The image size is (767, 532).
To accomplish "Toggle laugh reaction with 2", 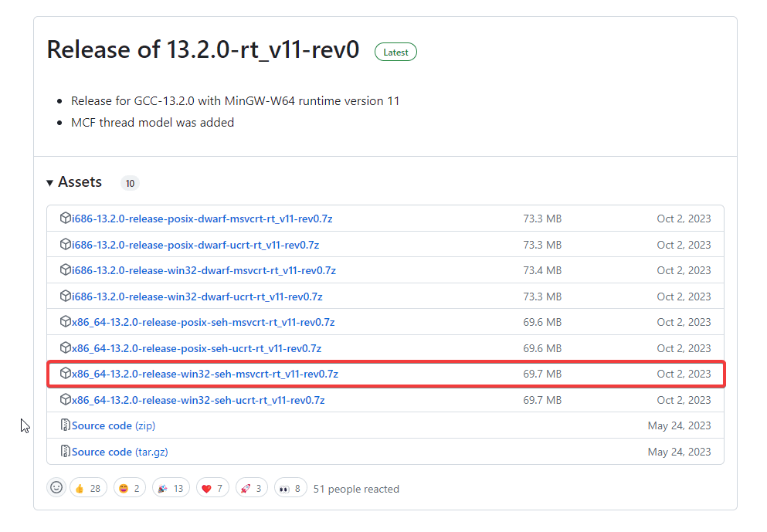I will point(130,489).
